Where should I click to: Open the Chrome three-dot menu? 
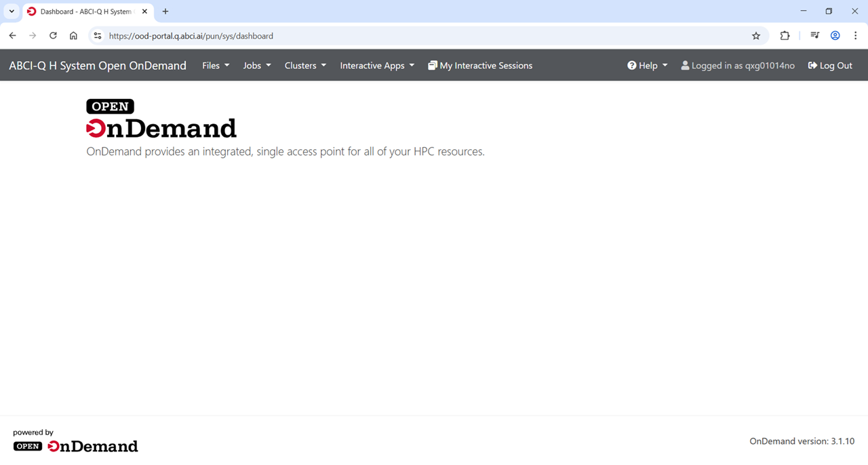click(856, 36)
